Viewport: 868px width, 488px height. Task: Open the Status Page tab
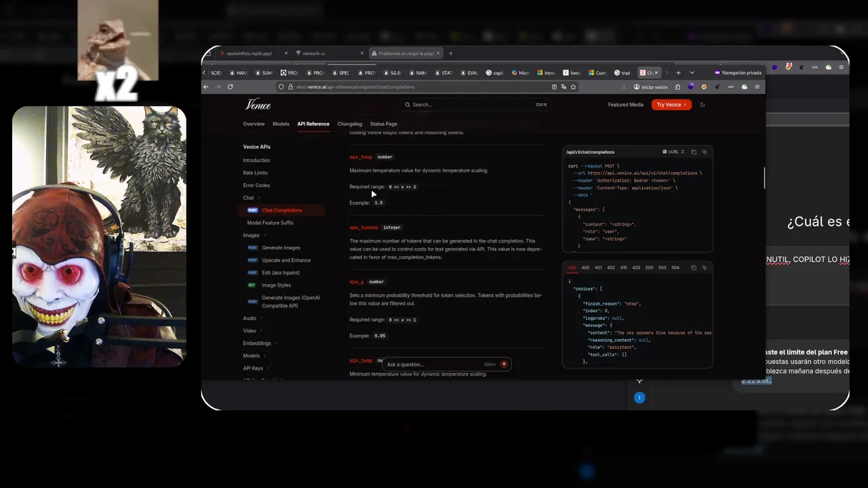click(x=383, y=124)
